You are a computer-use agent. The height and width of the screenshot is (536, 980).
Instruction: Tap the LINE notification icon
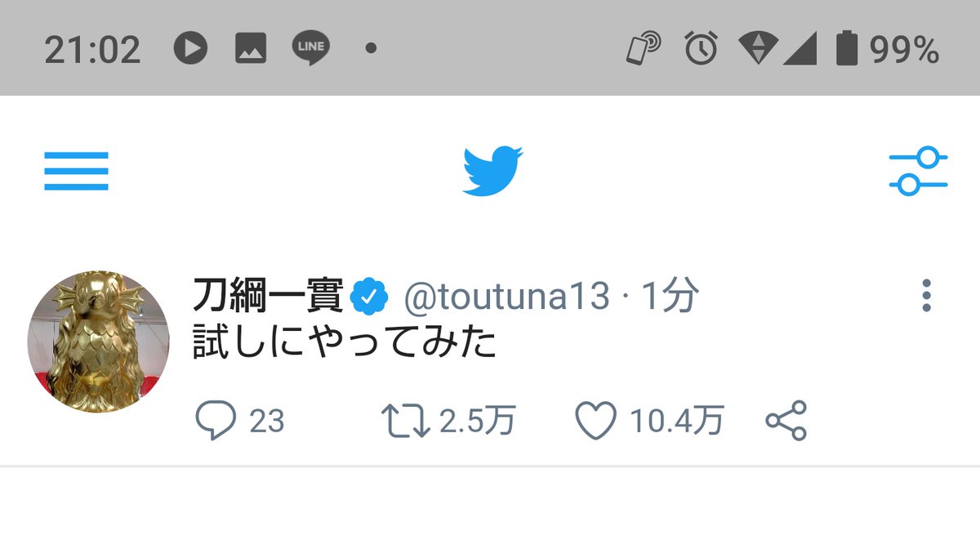click(x=310, y=48)
